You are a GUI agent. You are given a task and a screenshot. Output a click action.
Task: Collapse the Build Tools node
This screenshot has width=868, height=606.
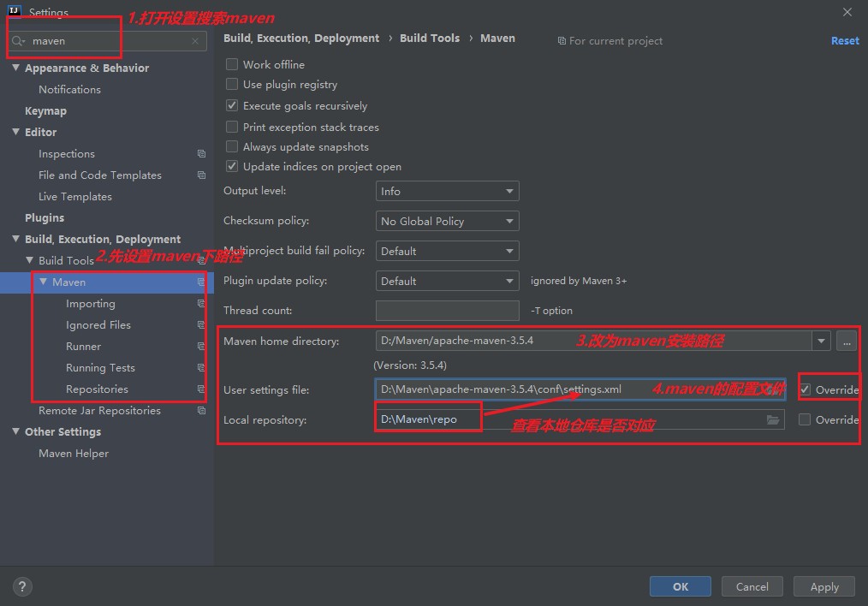pos(29,260)
